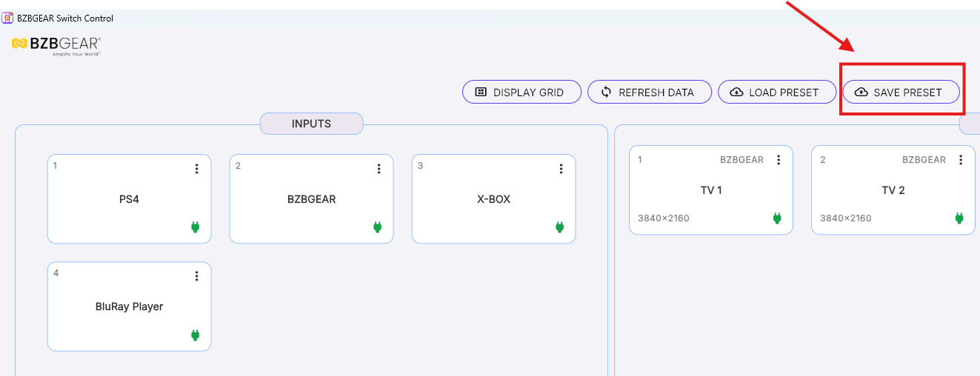The image size is (980, 376).
Task: Click the Load Preset button
Action: point(777,93)
